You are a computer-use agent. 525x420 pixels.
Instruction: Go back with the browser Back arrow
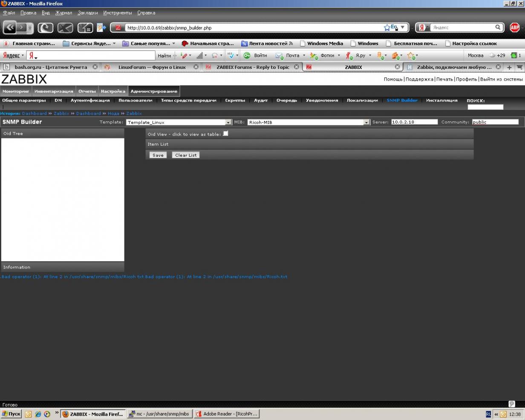point(10,28)
